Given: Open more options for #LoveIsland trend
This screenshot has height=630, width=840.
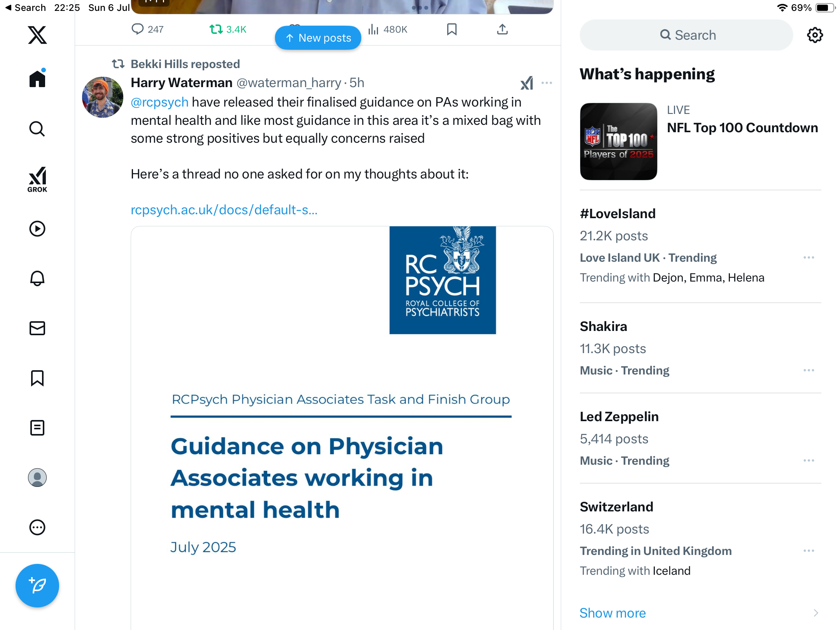Looking at the screenshot, I should pyautogui.click(x=809, y=257).
